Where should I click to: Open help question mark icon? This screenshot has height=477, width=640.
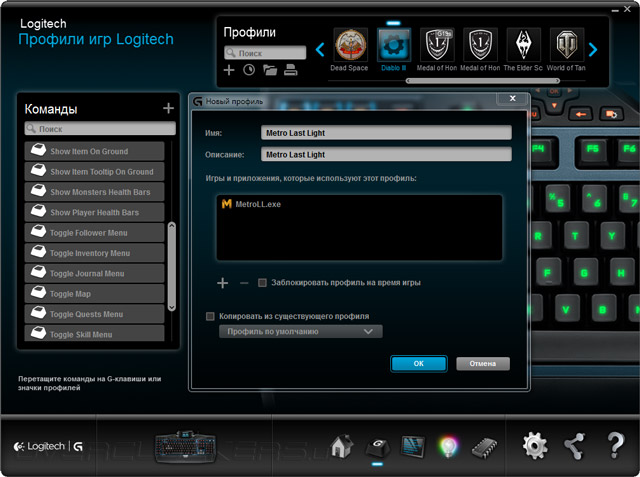coord(616,446)
